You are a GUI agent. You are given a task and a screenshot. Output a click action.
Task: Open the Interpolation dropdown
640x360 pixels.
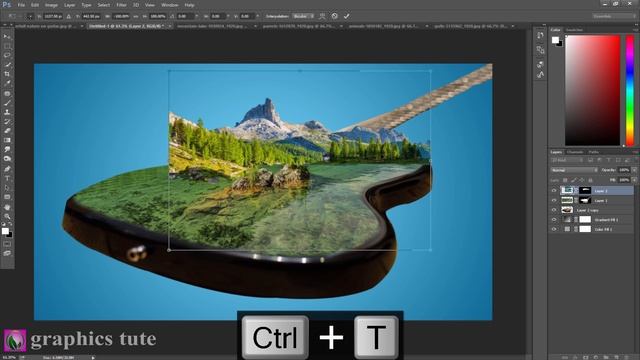tap(303, 16)
